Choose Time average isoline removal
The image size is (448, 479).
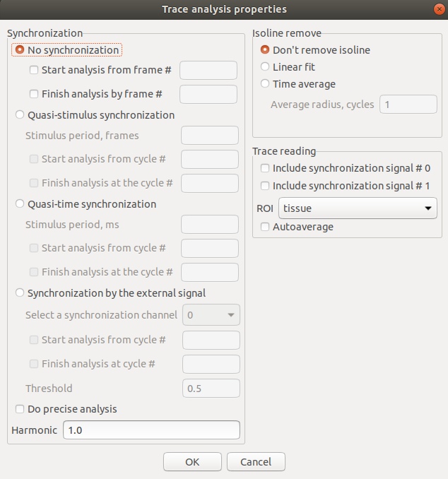click(265, 84)
